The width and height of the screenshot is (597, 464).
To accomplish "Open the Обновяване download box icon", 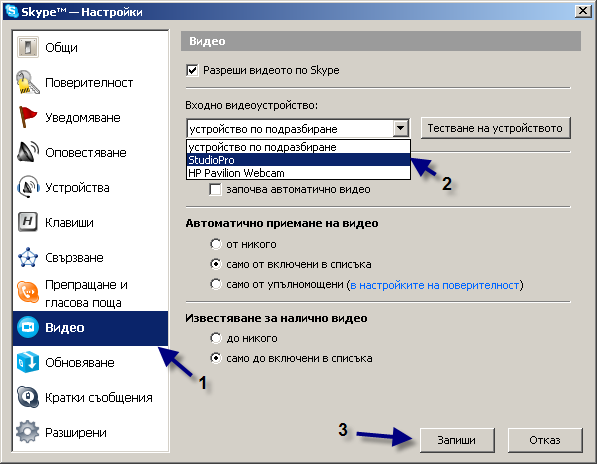I will [x=27, y=362].
